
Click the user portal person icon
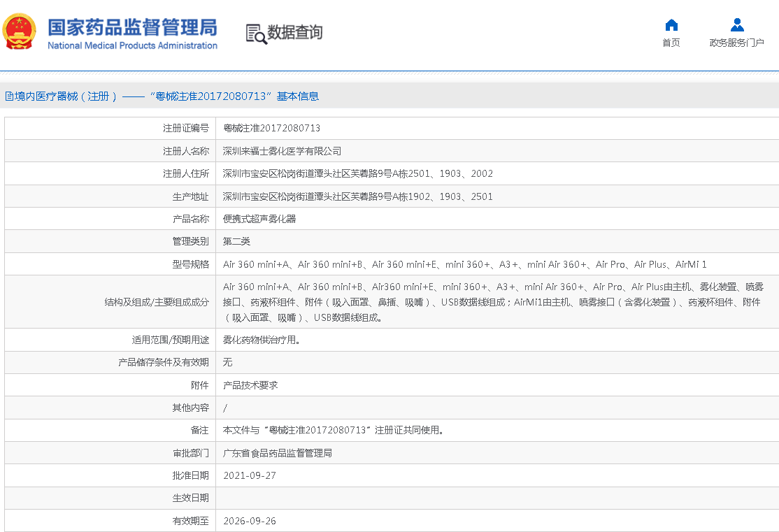(x=737, y=25)
